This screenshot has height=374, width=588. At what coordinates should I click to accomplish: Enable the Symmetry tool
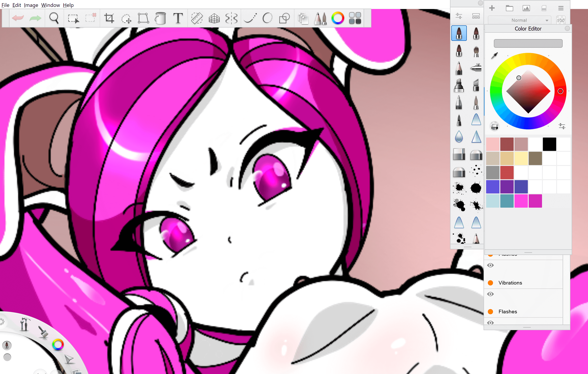click(231, 18)
